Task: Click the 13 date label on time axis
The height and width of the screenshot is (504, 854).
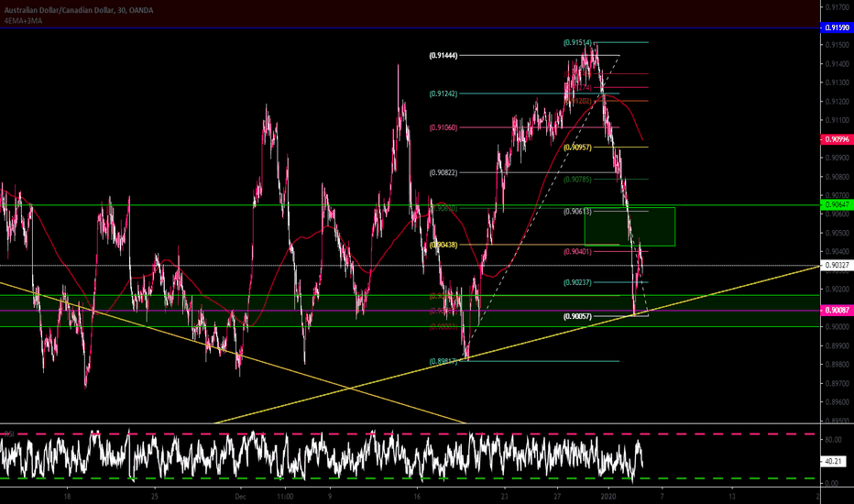Action: [732, 497]
